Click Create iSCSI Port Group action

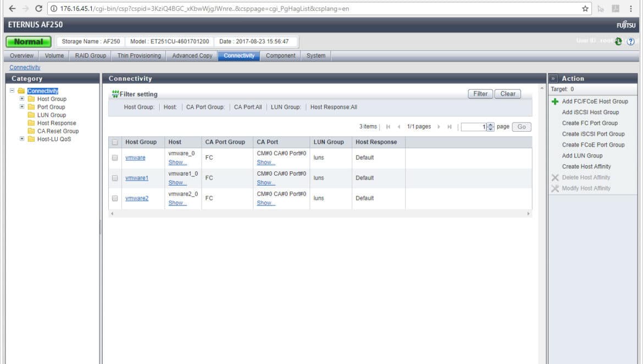click(594, 134)
